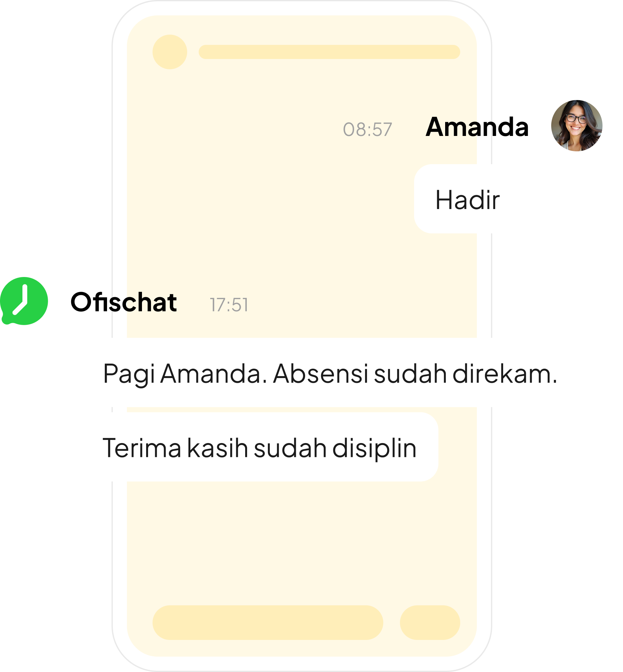This screenshot has width=623, height=672.
Task: Click the word Pagi in bot reply
Action: (129, 374)
